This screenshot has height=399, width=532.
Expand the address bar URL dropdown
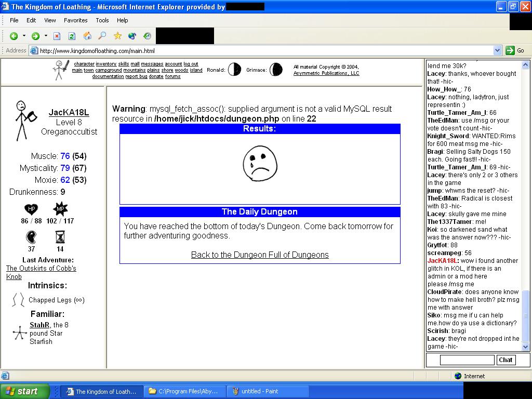coord(497,50)
